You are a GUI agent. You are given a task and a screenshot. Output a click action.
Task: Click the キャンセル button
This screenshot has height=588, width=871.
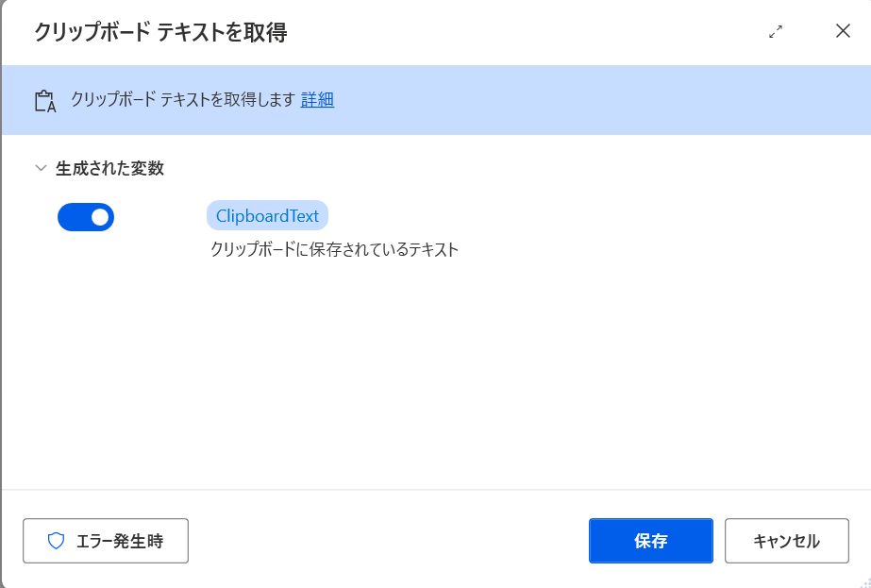point(787,541)
